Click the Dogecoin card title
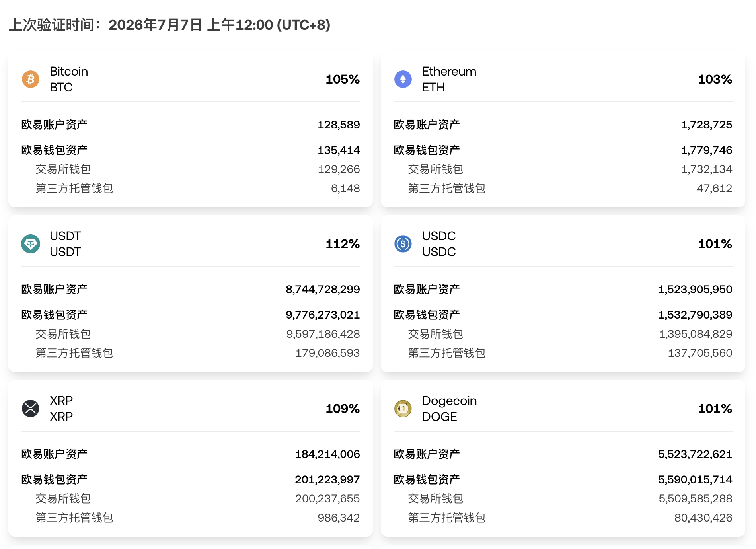Screen dimensions: 756x549 click(450, 401)
